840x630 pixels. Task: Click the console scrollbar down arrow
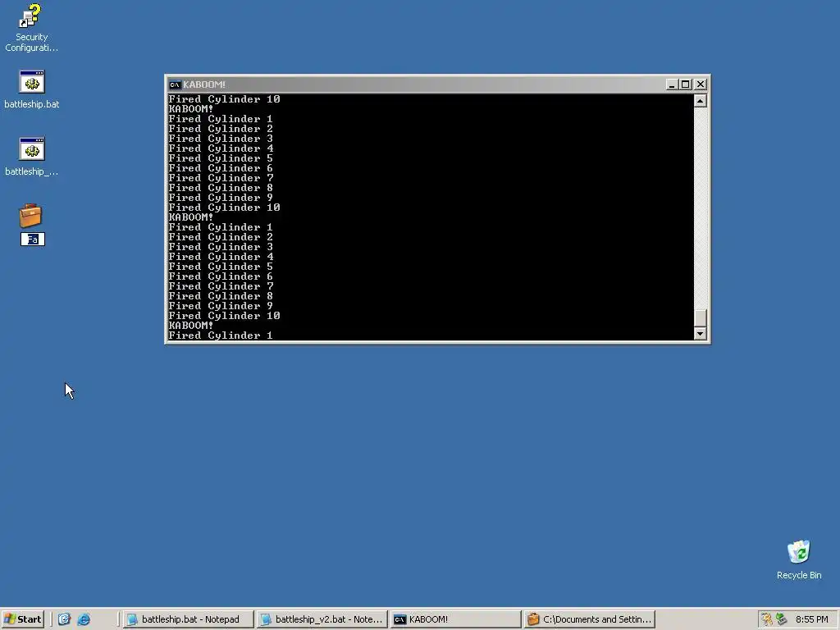click(x=701, y=333)
